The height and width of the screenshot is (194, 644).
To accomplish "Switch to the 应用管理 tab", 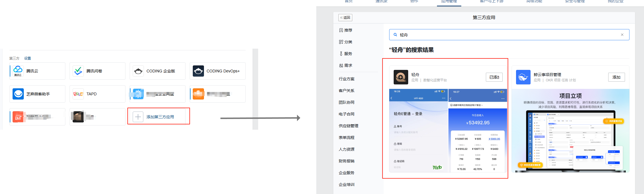I will [x=449, y=1].
